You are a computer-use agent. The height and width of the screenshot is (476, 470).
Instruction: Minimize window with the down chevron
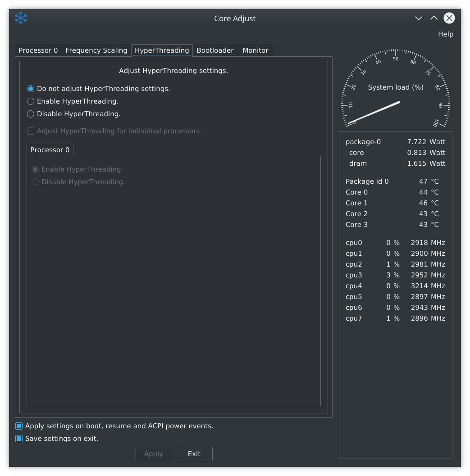[x=418, y=18]
